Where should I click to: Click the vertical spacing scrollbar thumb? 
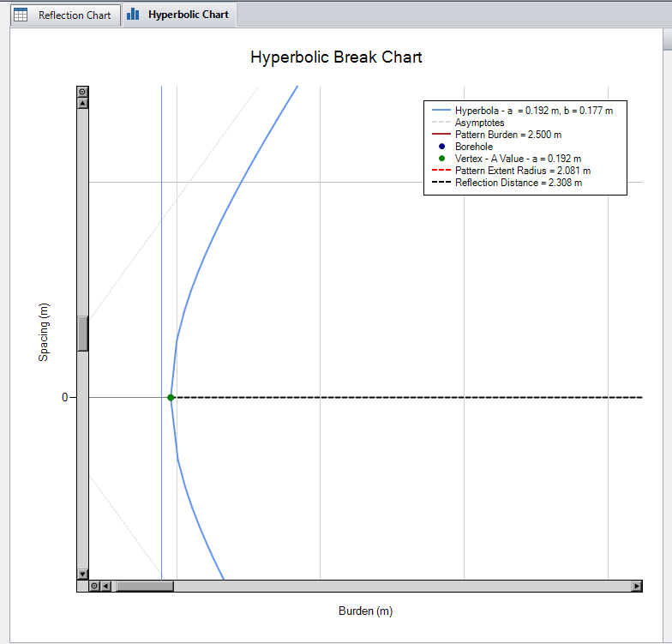pos(82,334)
